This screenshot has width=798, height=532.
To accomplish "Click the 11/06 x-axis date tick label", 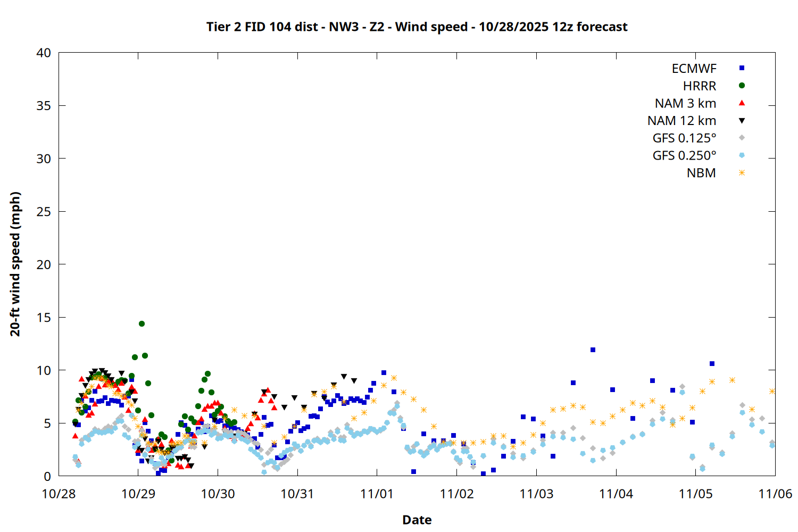I will 775,494.
